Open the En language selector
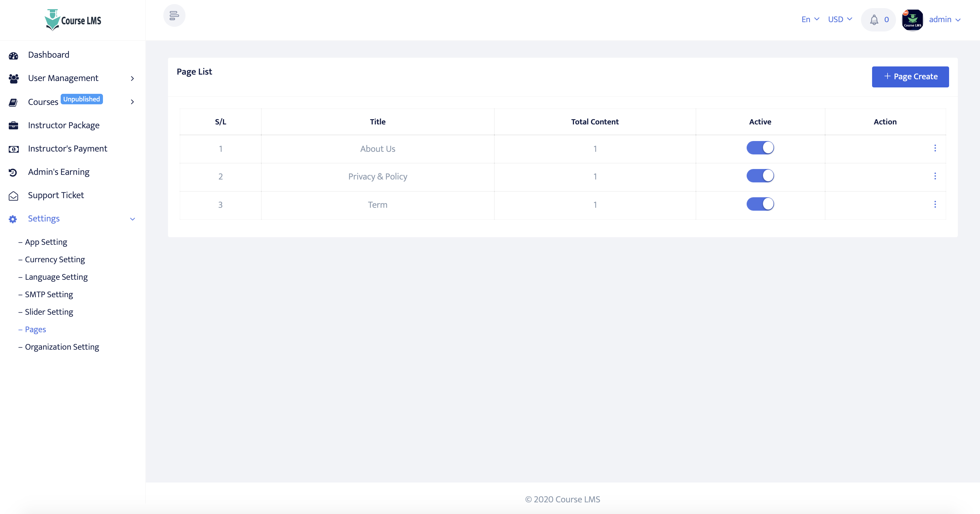Viewport: 980px width, 514px height. tap(810, 20)
